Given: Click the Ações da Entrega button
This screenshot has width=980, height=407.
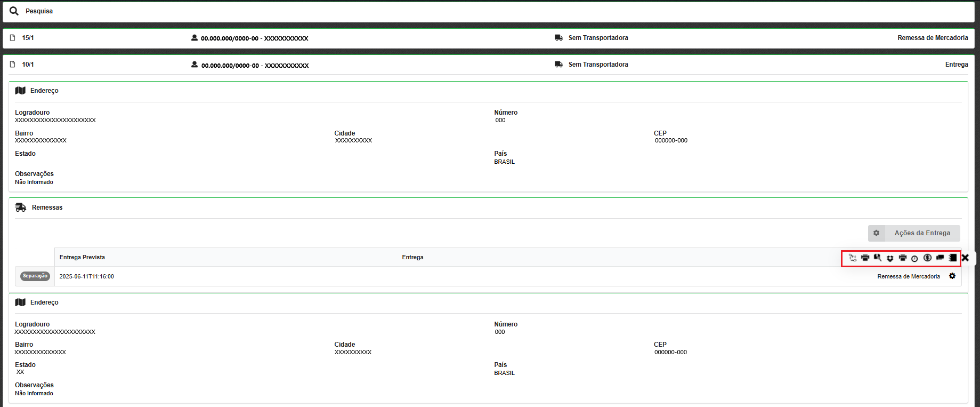Looking at the screenshot, I should [x=914, y=233].
